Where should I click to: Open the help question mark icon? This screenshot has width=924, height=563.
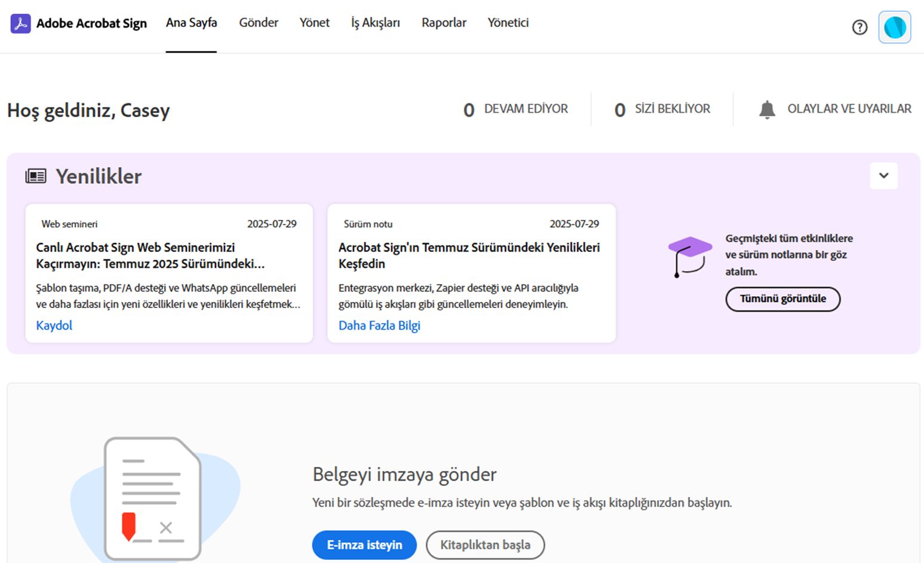(x=860, y=27)
